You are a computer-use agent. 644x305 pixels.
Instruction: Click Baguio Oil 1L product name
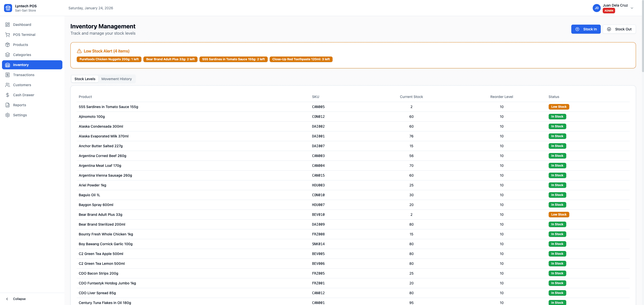point(89,195)
